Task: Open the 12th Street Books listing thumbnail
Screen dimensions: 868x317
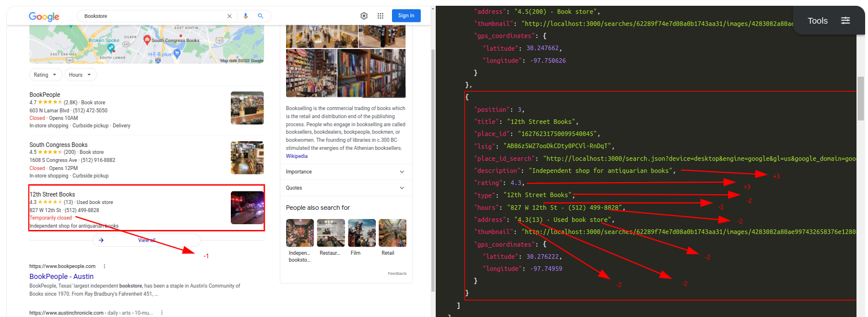Action: point(247,207)
